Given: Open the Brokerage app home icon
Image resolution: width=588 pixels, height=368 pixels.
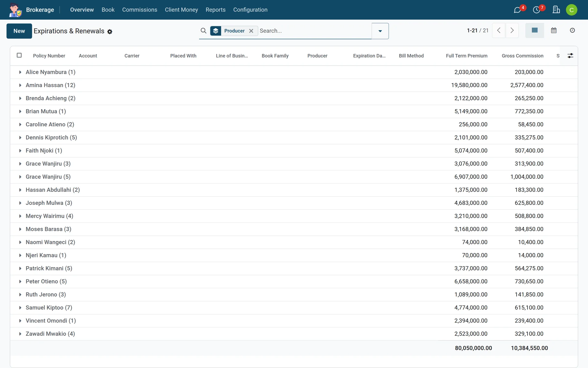Looking at the screenshot, I should click(x=15, y=10).
